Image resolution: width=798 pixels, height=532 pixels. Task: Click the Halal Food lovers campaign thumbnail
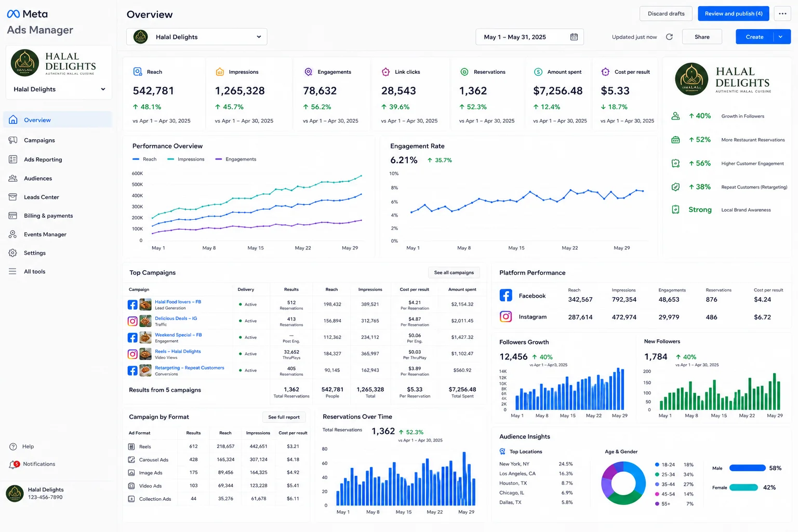145,304
